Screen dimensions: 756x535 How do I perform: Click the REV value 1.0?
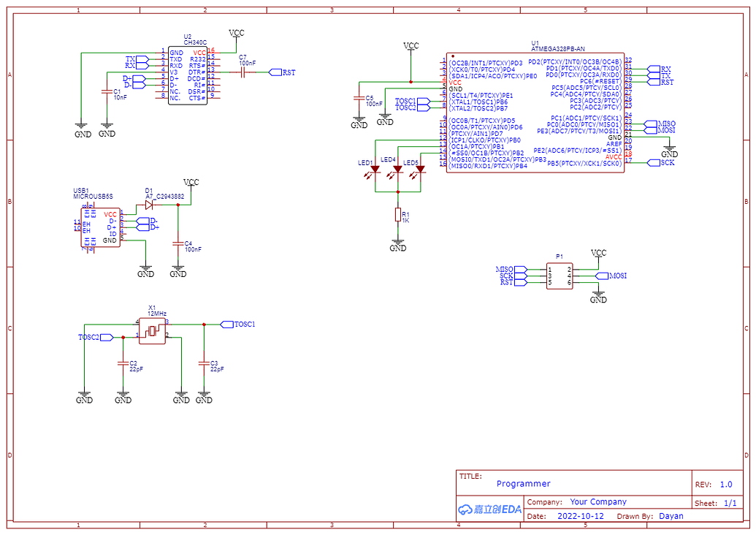(x=725, y=483)
